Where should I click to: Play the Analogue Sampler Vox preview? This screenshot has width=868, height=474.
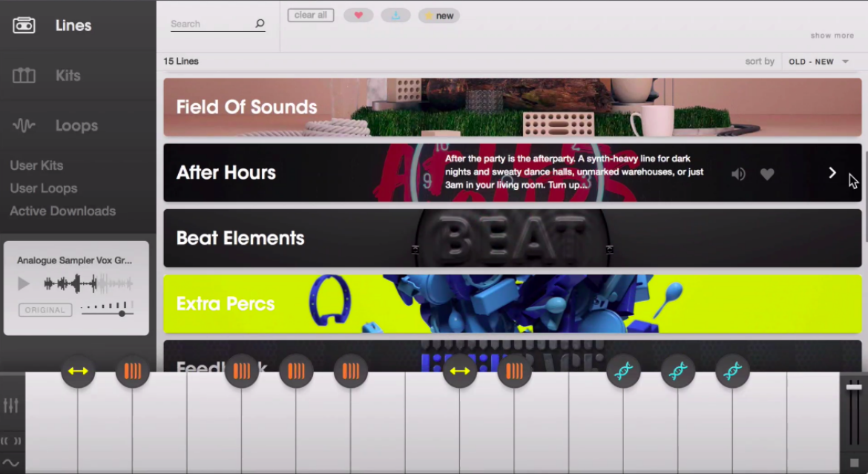[x=23, y=284]
